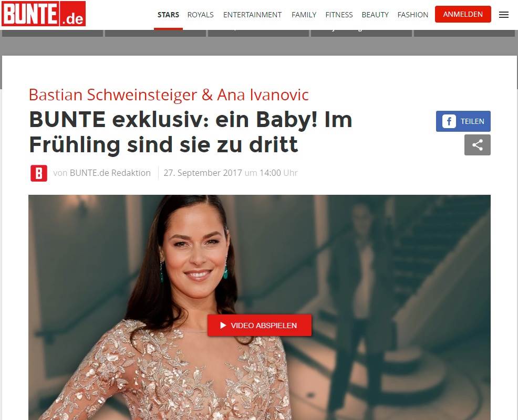Click the BUNTE.de logo
This screenshot has height=420, width=518.
[x=44, y=14]
